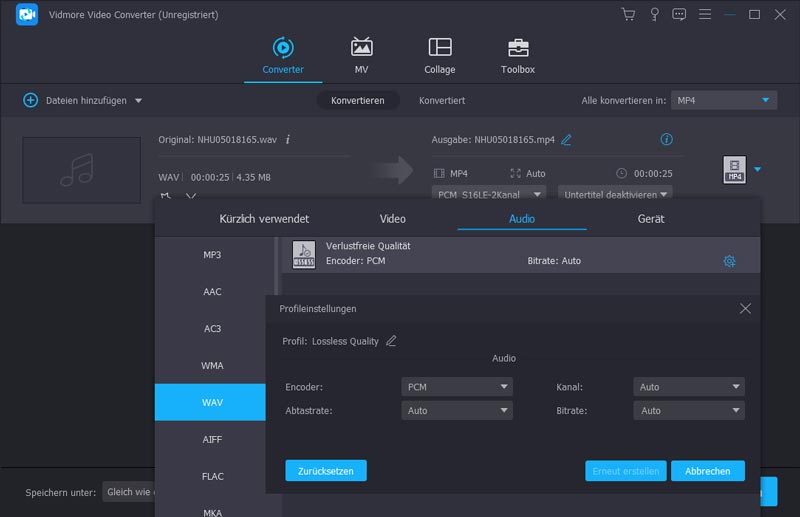Viewport: 800px width, 517px height.
Task: Expand the Kanal dropdown
Action: coord(689,387)
